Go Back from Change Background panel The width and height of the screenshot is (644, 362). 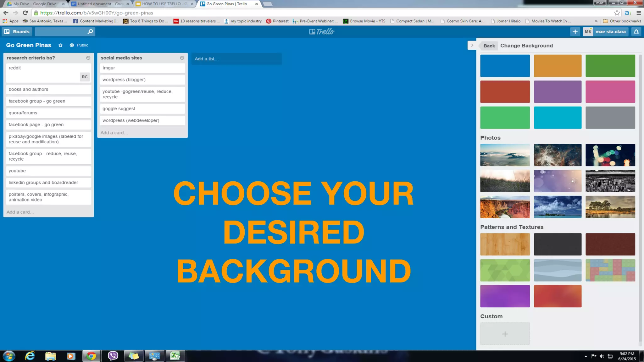click(489, 46)
